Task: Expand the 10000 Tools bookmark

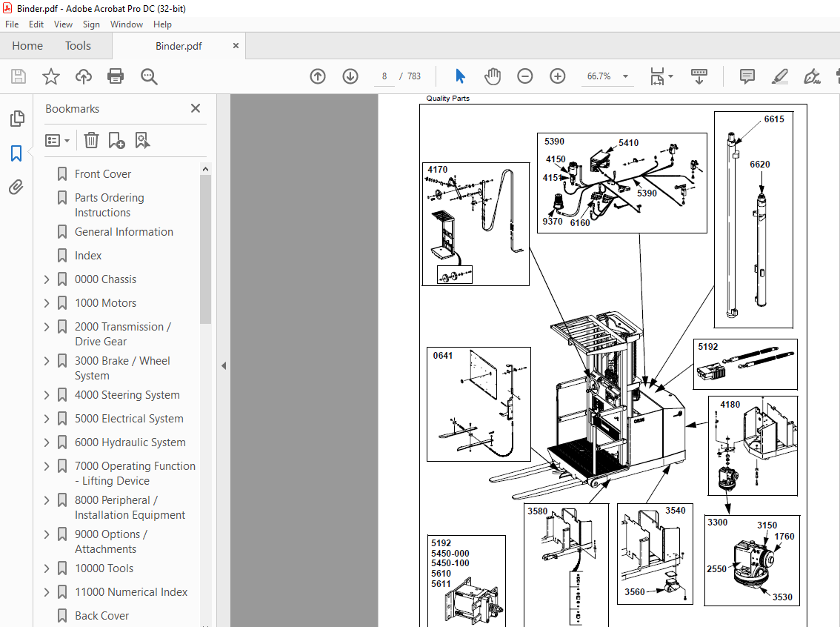Action: coord(47,568)
